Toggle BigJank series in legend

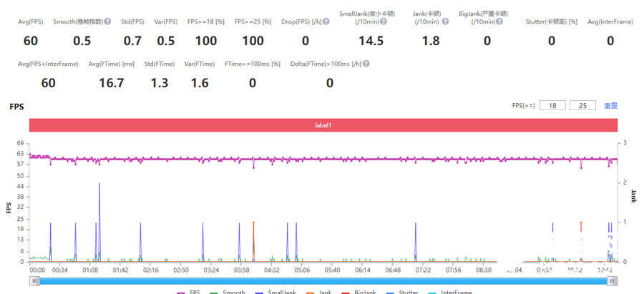click(x=360, y=292)
